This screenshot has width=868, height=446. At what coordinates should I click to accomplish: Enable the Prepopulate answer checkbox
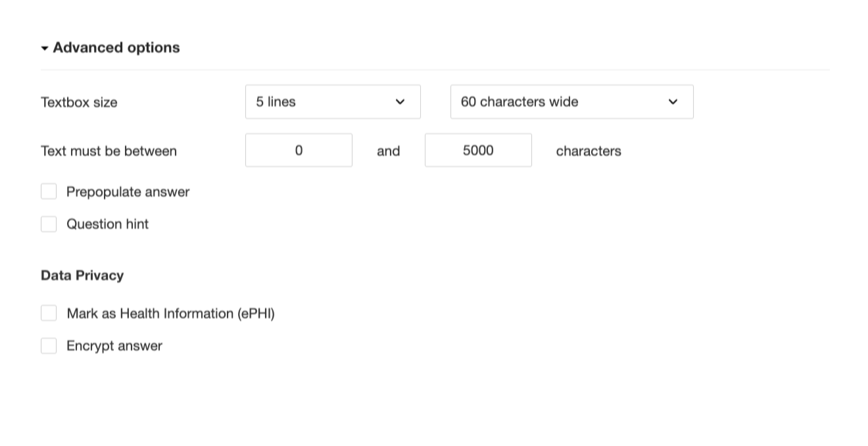[49, 191]
